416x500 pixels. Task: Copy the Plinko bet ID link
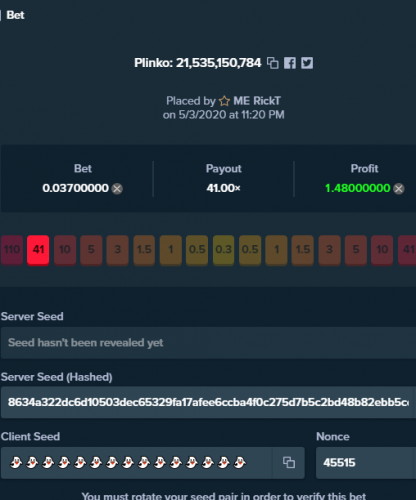(x=273, y=63)
